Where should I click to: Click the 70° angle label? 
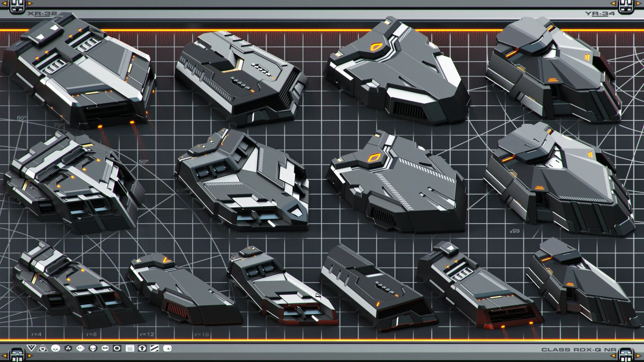click(x=58, y=125)
